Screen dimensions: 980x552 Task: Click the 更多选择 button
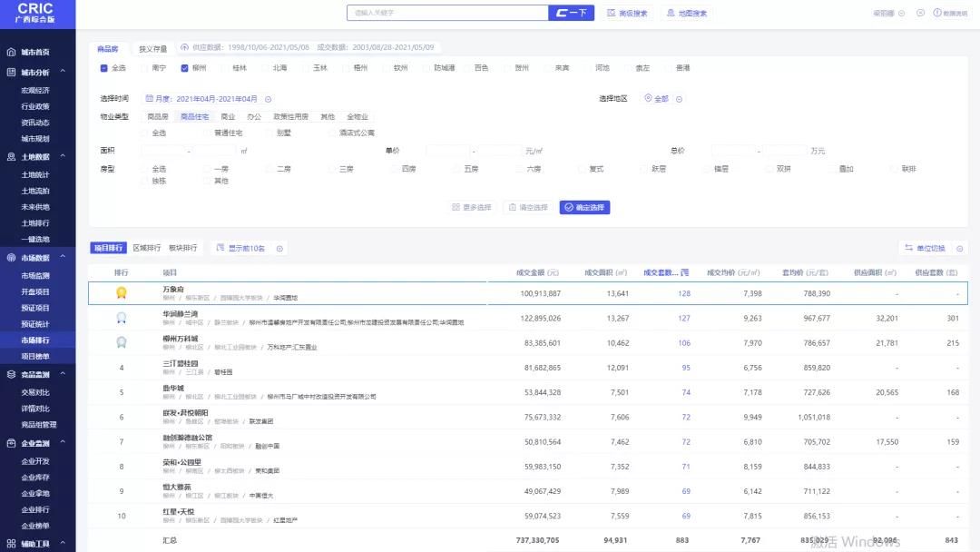point(472,207)
